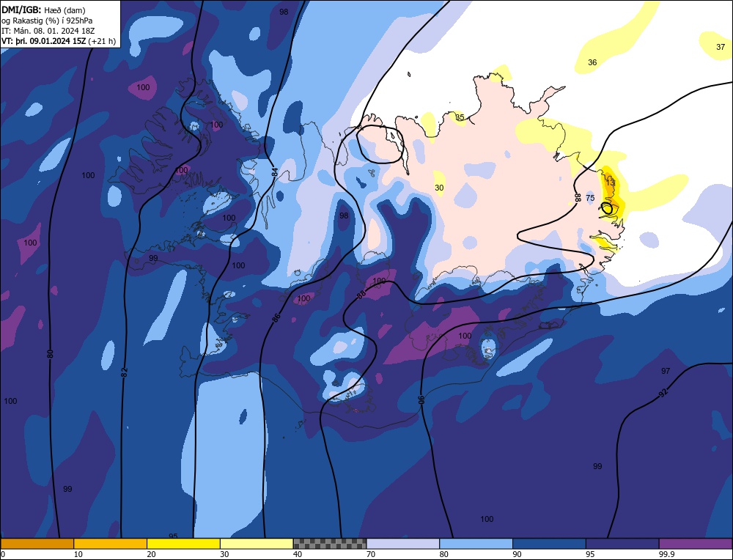Click the 'VT: þri. 09.01.2024 15Z (+21 h)' line

click(59, 41)
